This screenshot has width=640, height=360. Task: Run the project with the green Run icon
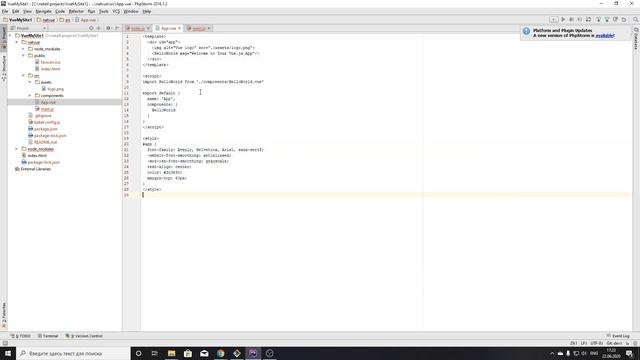coord(563,20)
